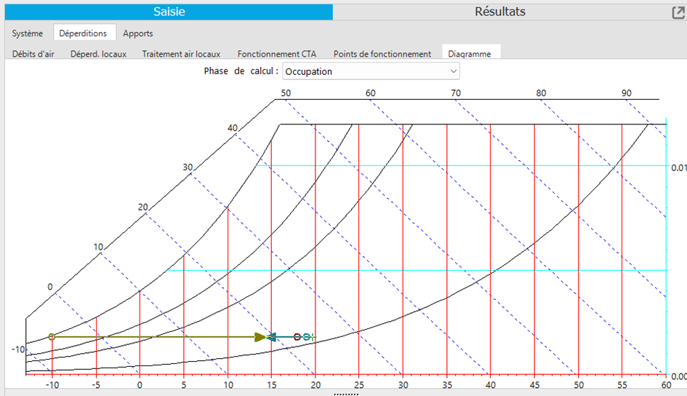
Task: Switch to the Saisie tab
Action: (169, 12)
